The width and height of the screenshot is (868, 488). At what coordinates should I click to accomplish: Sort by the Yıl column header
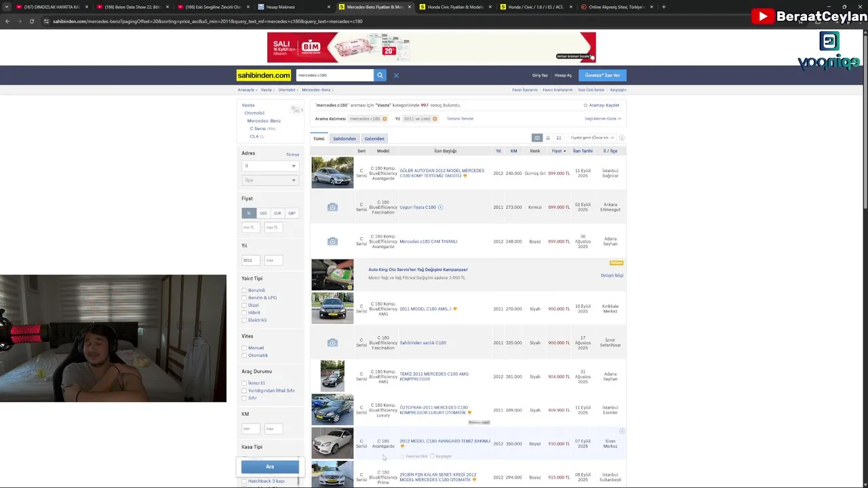point(498,151)
